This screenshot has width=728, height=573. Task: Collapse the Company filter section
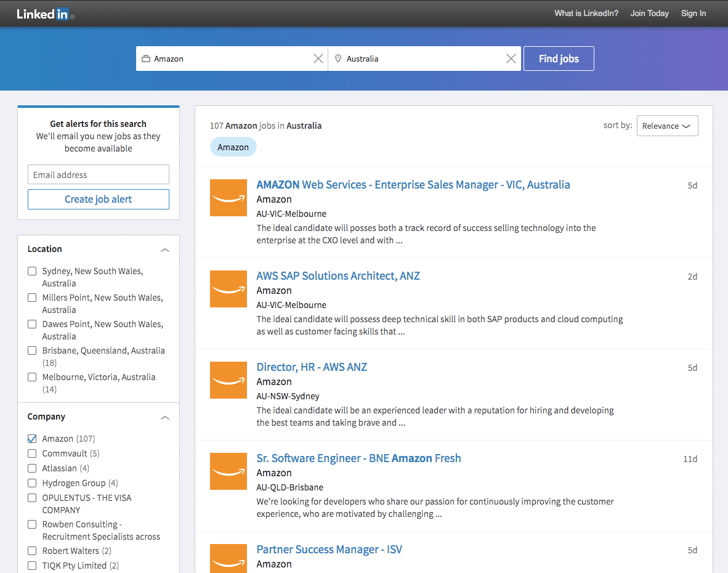point(164,418)
